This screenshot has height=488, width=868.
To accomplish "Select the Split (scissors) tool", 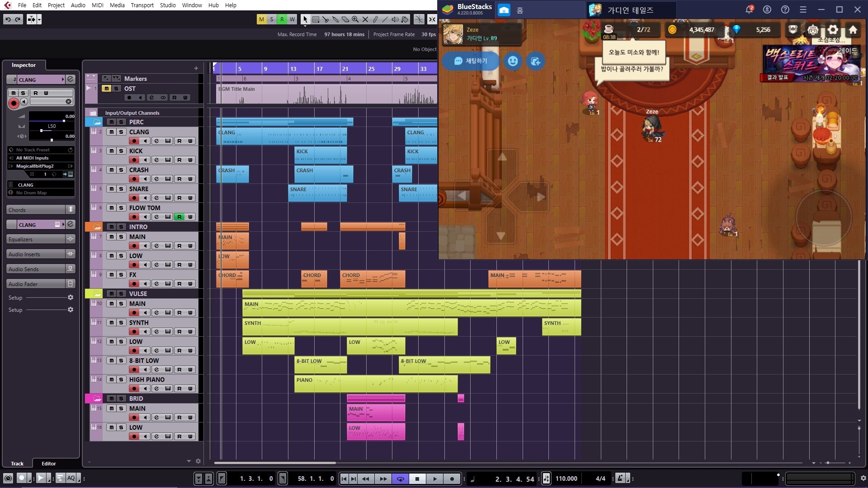I will click(325, 19).
